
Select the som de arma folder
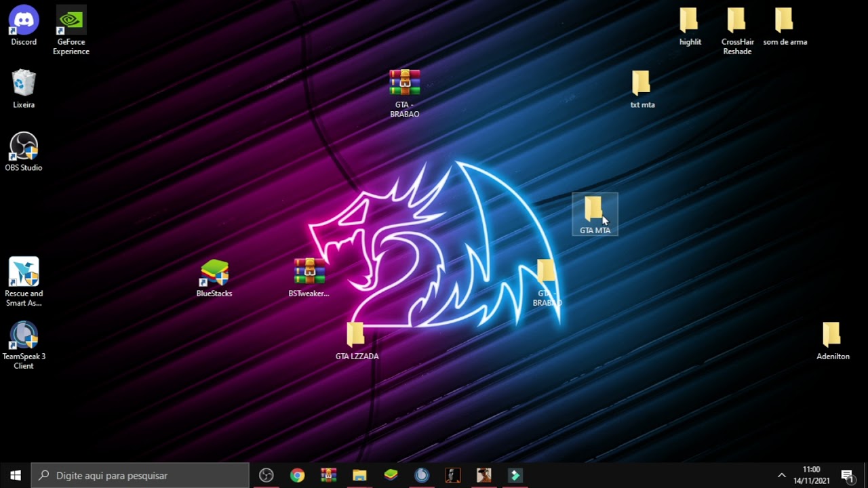click(x=785, y=26)
